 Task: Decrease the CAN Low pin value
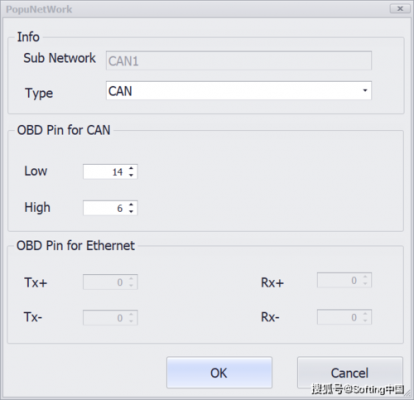point(131,175)
